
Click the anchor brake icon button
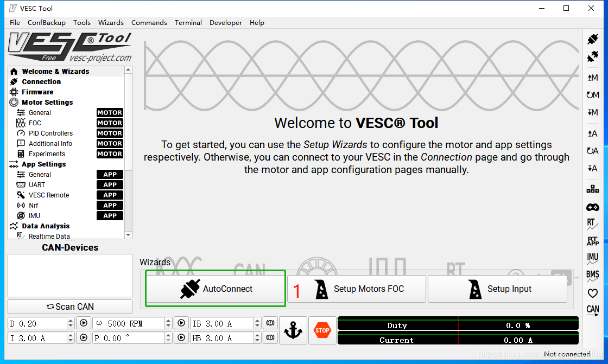[x=293, y=330]
